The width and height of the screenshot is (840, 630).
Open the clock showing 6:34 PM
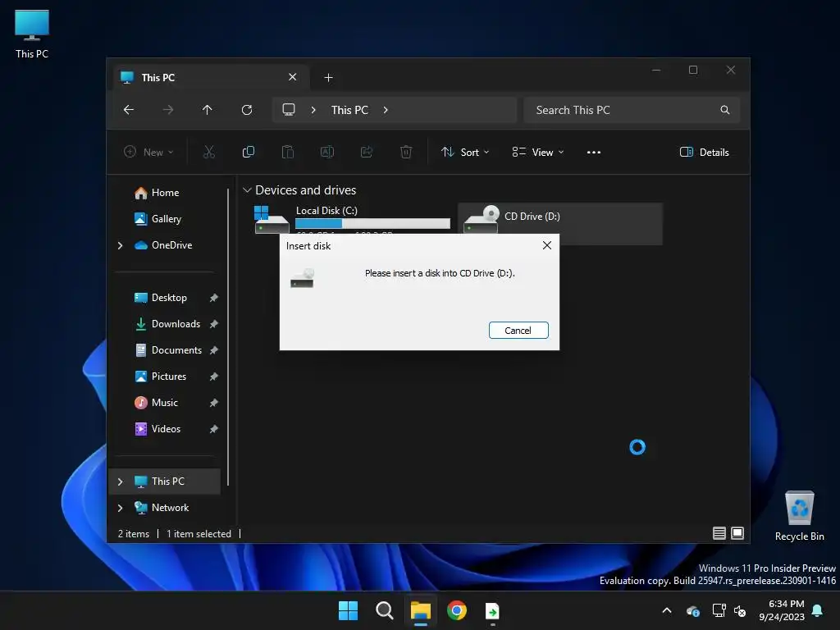coord(782,610)
